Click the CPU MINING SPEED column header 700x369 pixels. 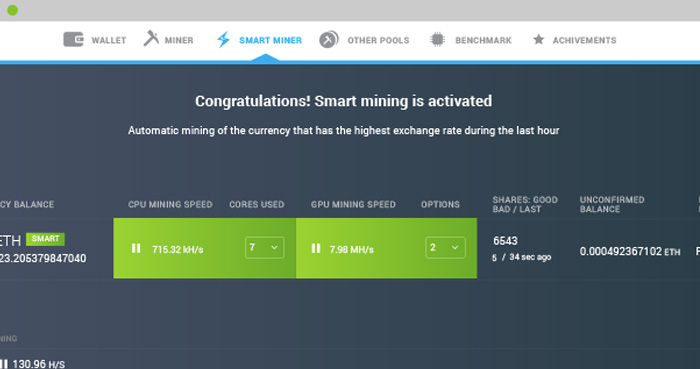click(x=170, y=204)
